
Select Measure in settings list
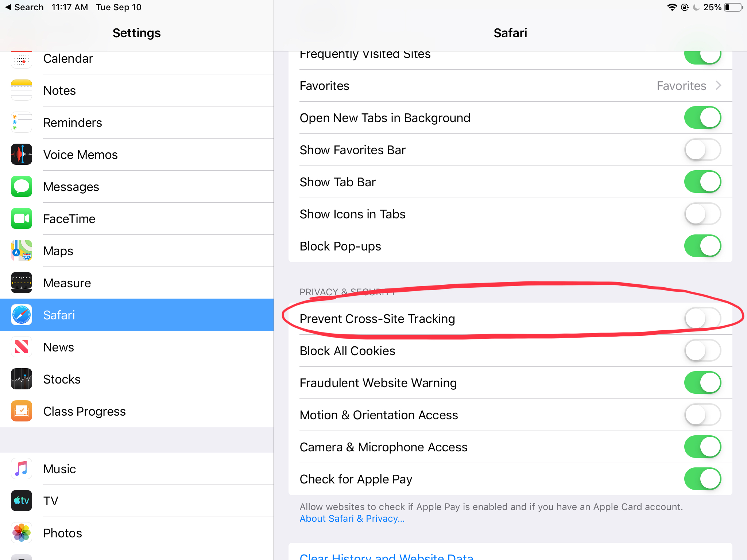point(137,283)
